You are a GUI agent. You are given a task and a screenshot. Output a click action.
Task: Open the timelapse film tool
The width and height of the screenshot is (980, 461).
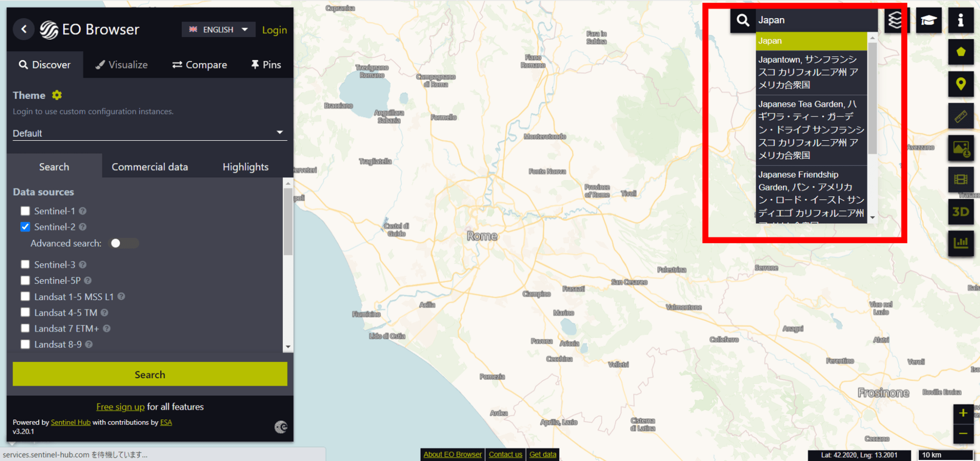(960, 180)
